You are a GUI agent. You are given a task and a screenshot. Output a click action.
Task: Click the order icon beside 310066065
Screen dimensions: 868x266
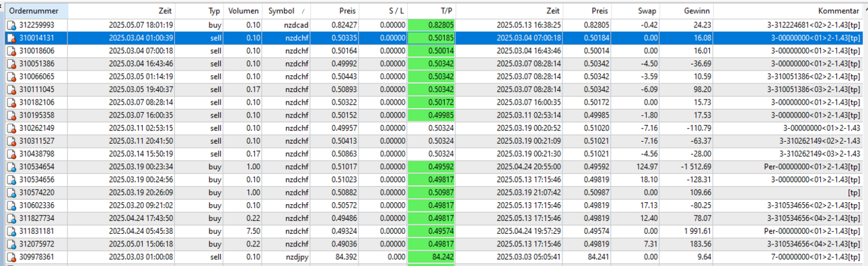coord(11,77)
